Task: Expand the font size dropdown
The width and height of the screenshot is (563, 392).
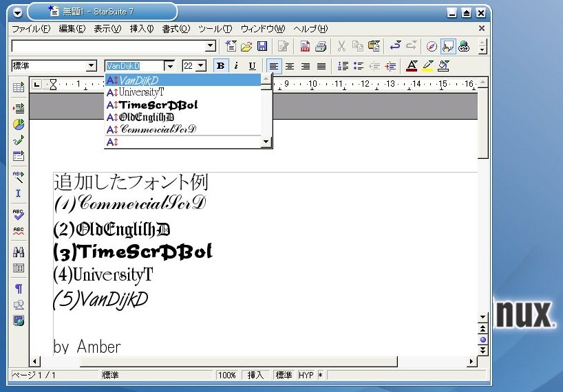Action: point(200,66)
